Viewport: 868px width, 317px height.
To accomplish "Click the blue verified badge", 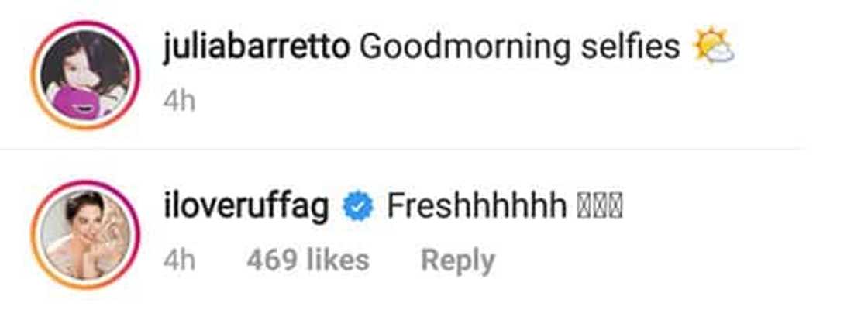I will [357, 207].
